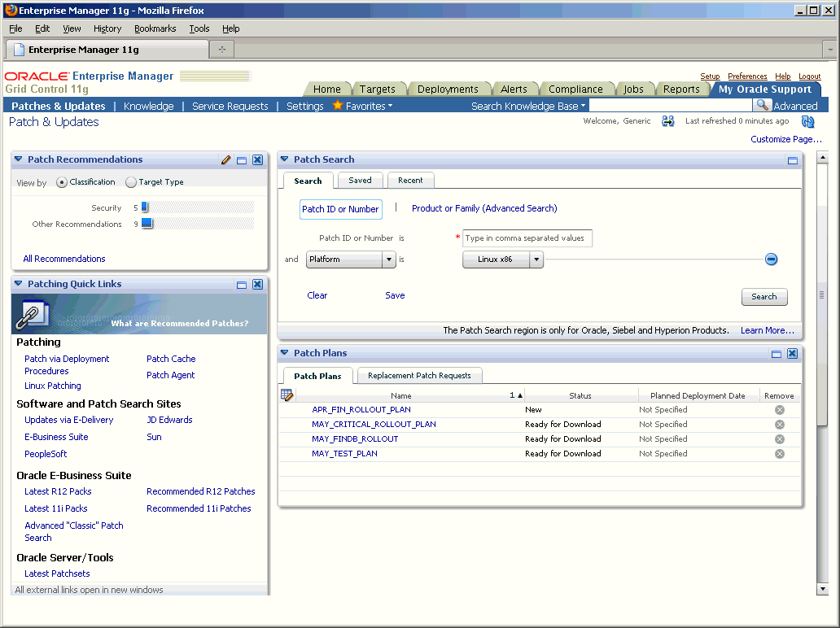
Task: Switch to the Replacement Patch Requests tab
Action: (x=419, y=375)
